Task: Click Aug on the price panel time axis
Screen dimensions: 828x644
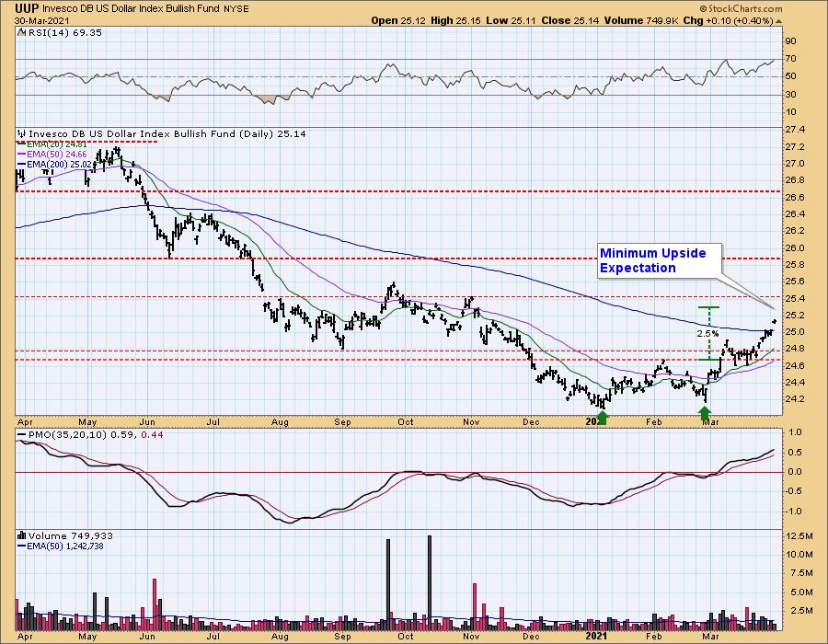Action: [x=280, y=422]
